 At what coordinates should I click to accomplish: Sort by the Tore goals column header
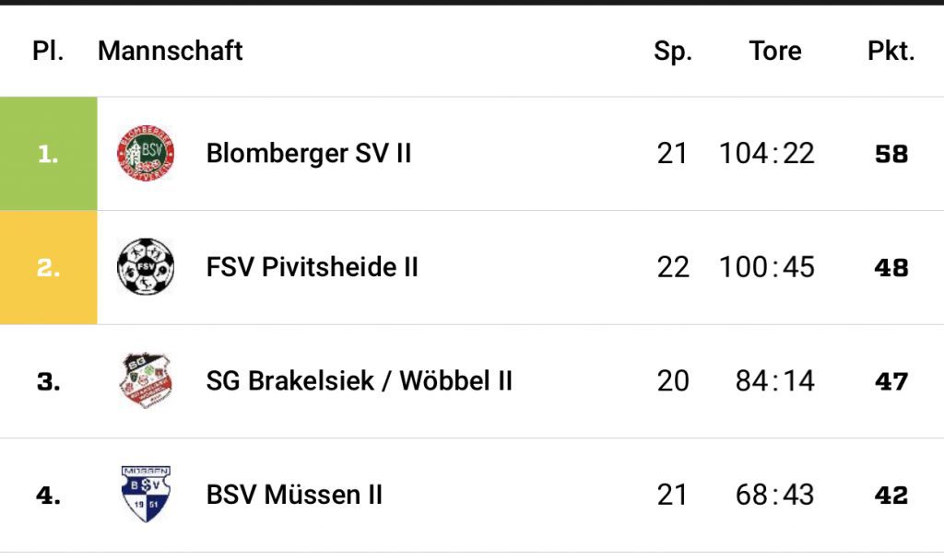(x=775, y=52)
